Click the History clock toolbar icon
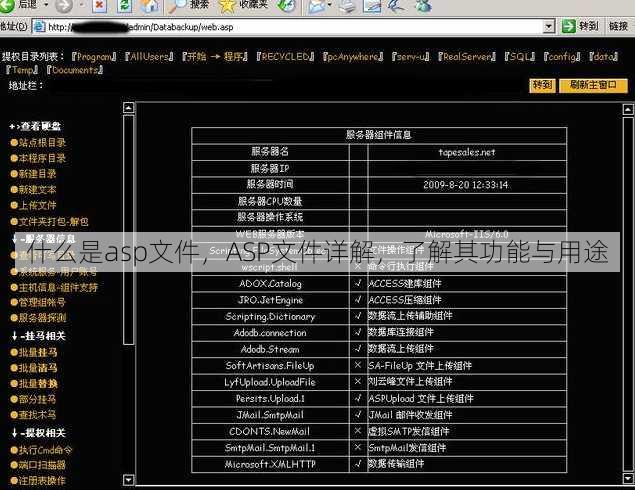This screenshot has height=490, width=635. (287, 5)
